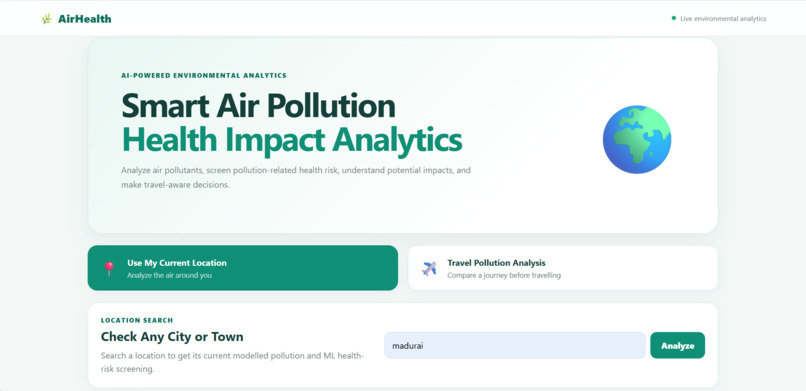Click the 'Use My Current Location' card

pos(243,268)
